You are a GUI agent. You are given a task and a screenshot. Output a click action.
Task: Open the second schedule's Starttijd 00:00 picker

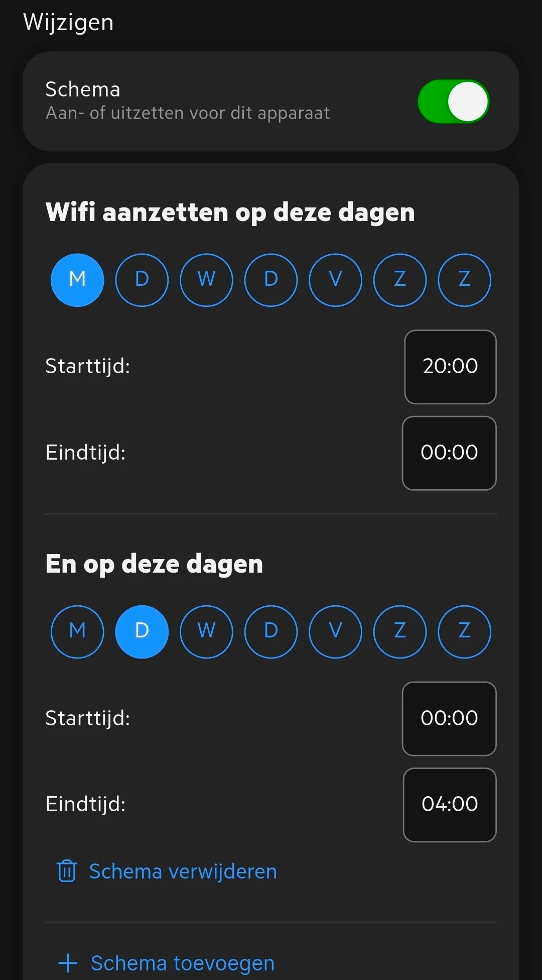pos(449,718)
